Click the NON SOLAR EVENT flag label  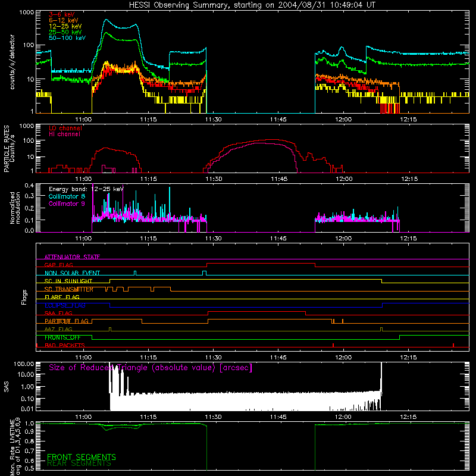(72, 273)
